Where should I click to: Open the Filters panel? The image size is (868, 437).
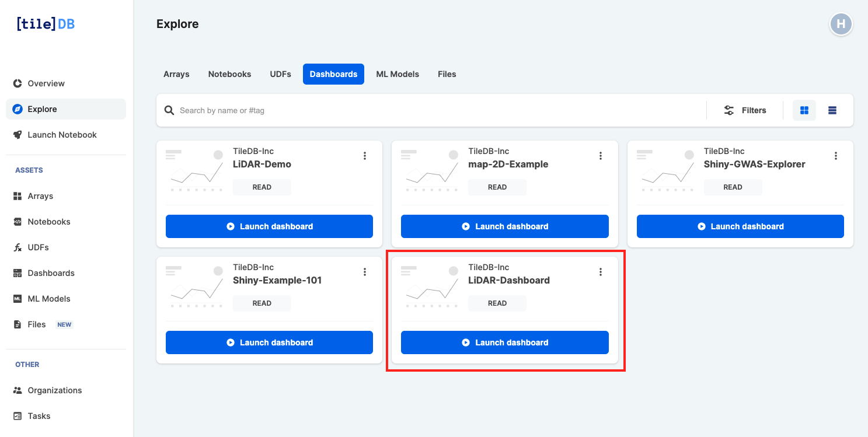tap(745, 110)
